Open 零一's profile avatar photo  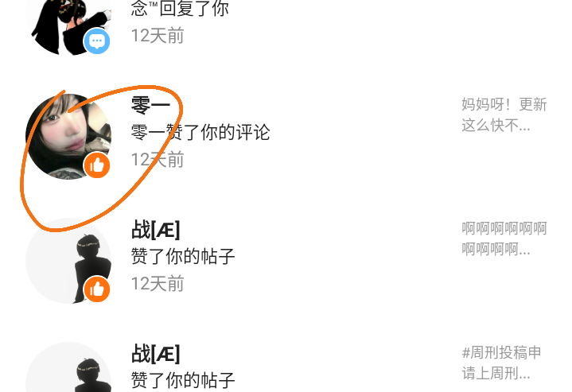[68, 137]
